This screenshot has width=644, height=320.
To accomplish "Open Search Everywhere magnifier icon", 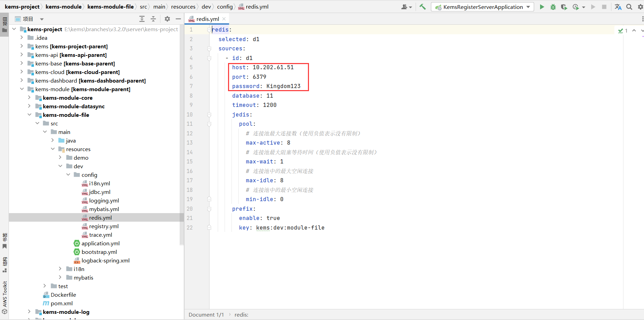I will click(x=629, y=7).
